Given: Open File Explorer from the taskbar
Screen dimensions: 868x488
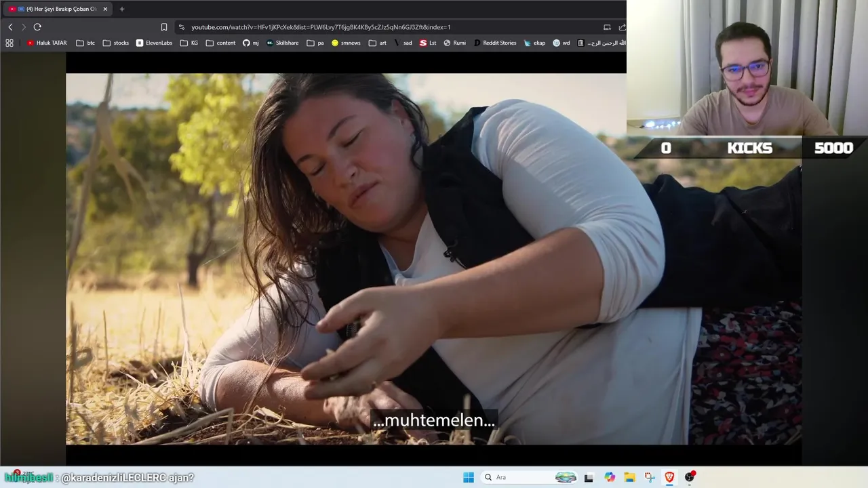Looking at the screenshot, I should point(629,477).
